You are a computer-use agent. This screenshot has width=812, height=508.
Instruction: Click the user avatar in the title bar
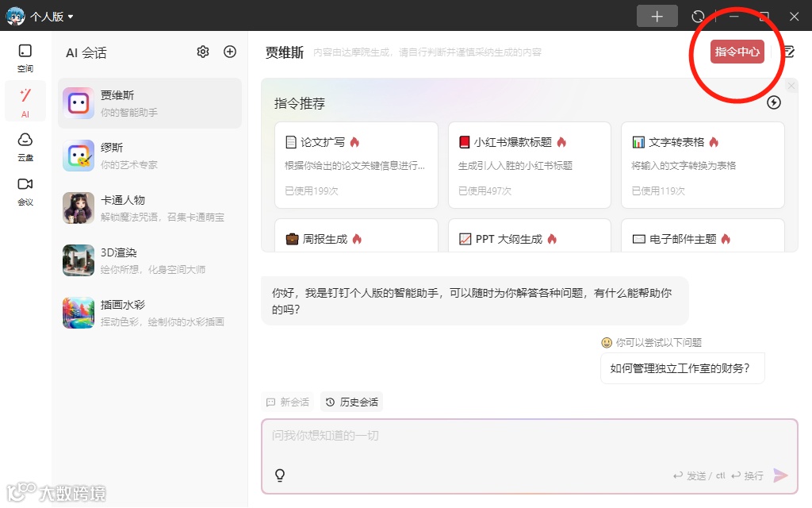click(15, 16)
